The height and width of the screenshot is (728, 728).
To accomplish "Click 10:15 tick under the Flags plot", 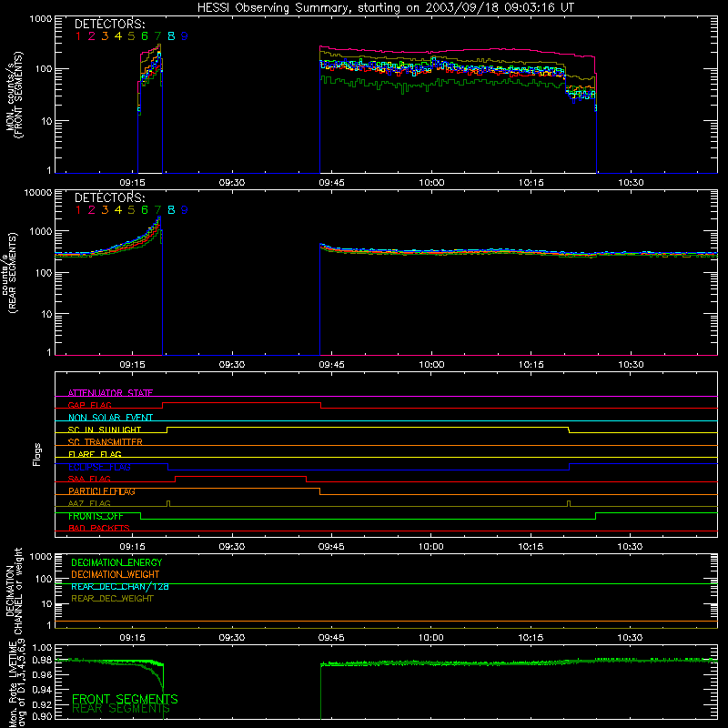I will click(x=531, y=547).
